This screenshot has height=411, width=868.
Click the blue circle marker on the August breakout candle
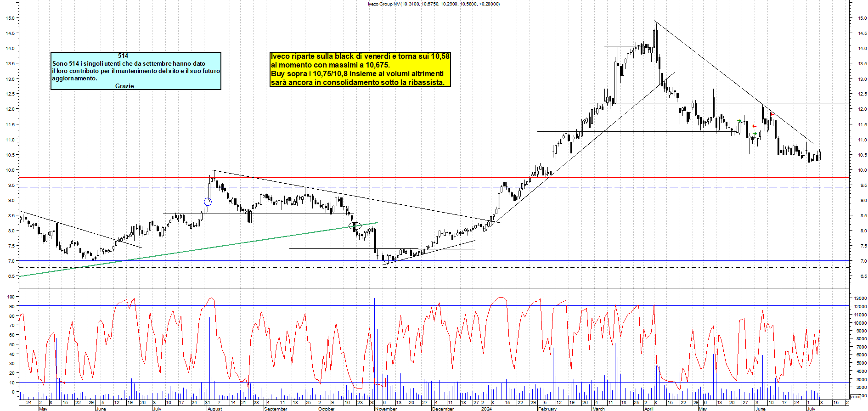208,202
